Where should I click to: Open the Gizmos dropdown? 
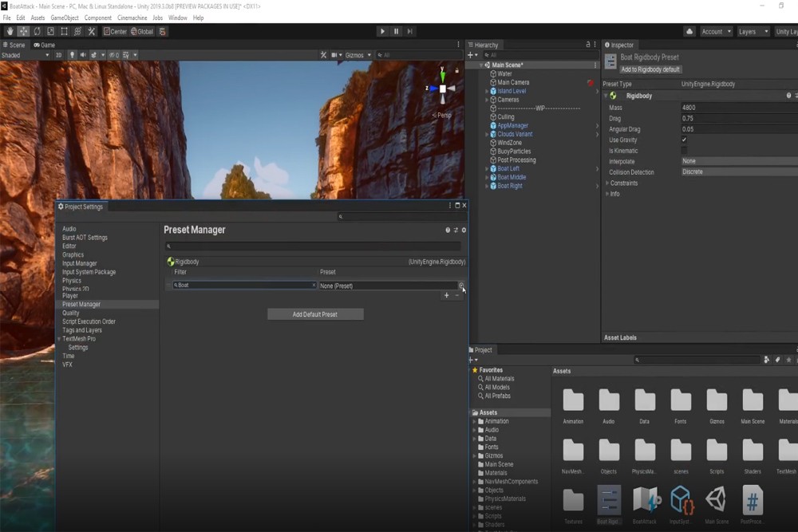[x=358, y=55]
